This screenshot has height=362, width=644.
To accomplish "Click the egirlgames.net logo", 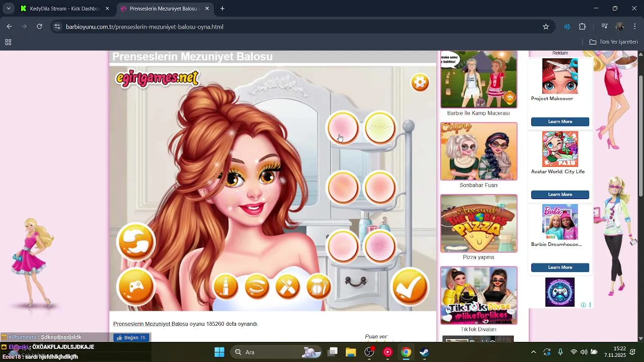I will (x=157, y=78).
